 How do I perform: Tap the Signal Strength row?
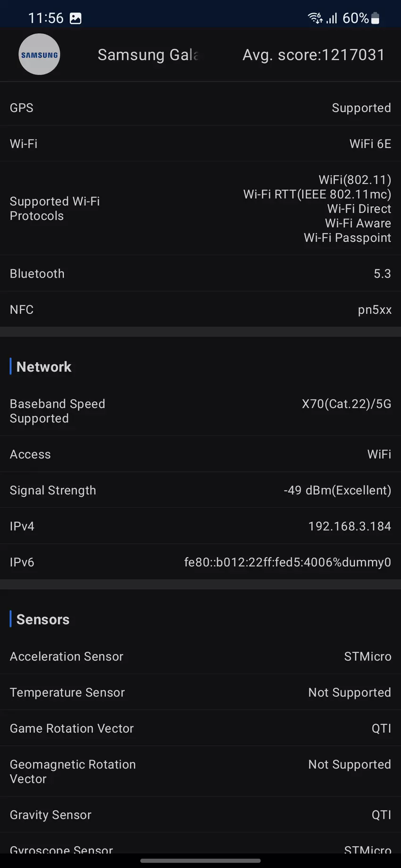pyautogui.click(x=200, y=490)
